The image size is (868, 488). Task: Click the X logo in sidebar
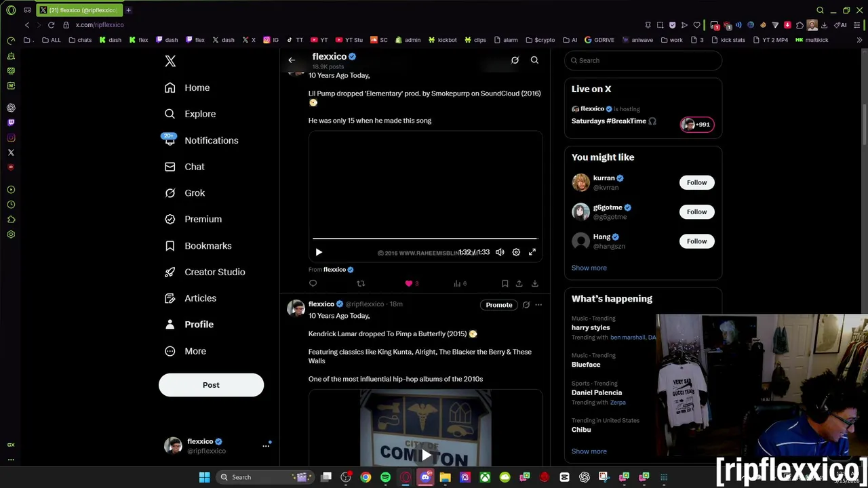pos(170,61)
